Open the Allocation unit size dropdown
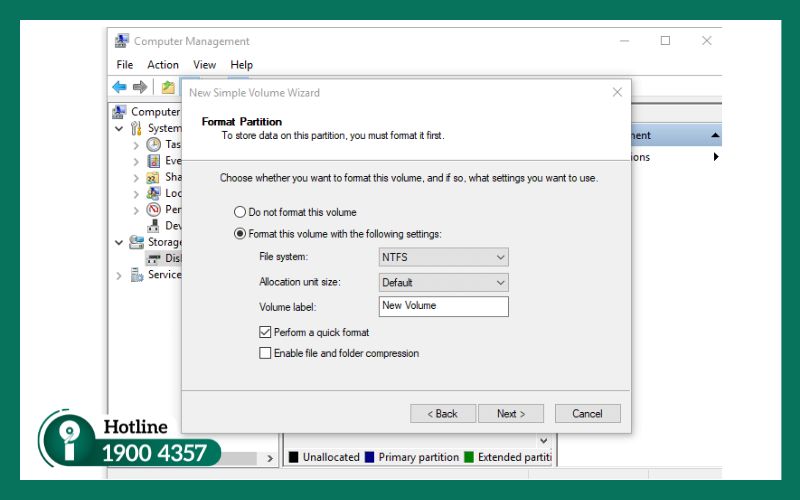Viewport: 800px width, 500px height. pyautogui.click(x=443, y=282)
